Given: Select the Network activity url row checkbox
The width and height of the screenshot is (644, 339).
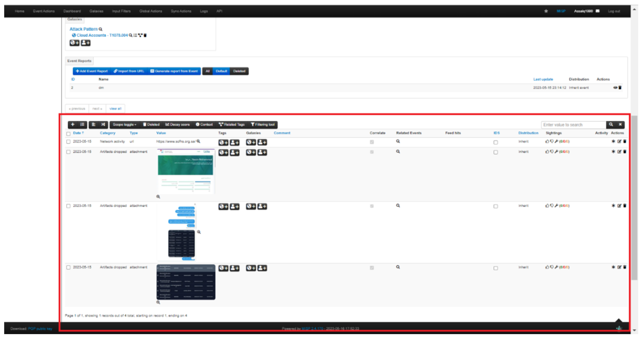Looking at the screenshot, I should 68,142.
